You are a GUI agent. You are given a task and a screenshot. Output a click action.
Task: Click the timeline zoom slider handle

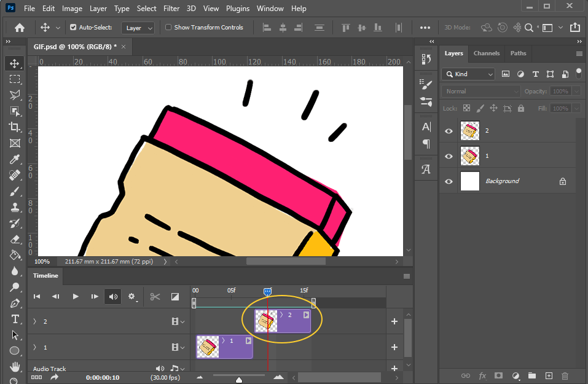pos(239,380)
